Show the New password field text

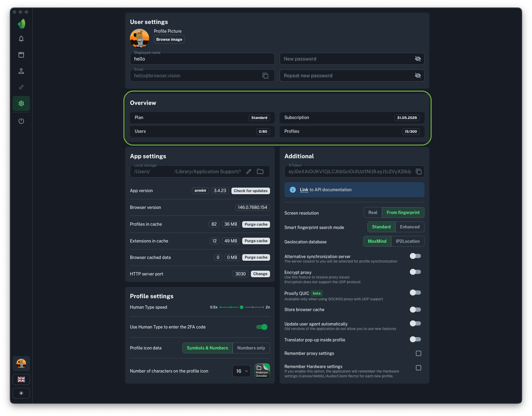(418, 59)
